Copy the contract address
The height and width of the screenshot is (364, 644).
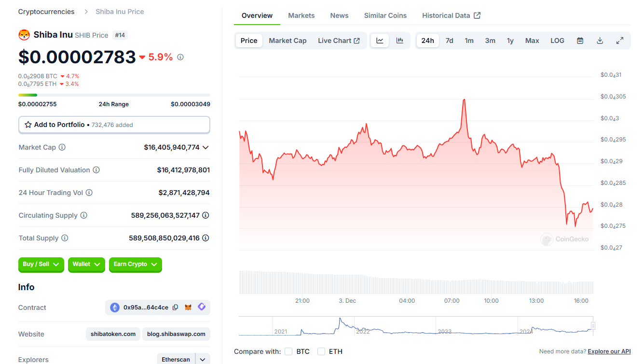[175, 308]
